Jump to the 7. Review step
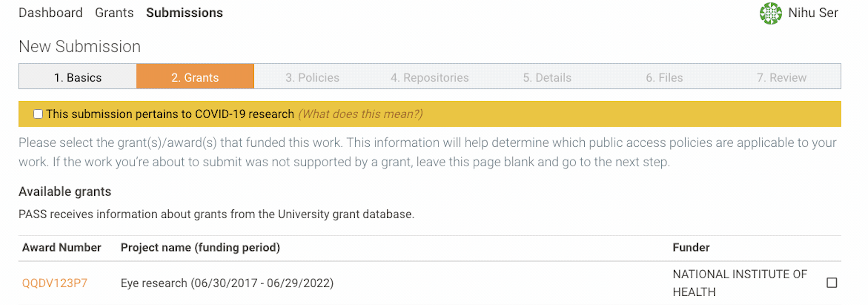The image size is (868, 305). coord(782,77)
